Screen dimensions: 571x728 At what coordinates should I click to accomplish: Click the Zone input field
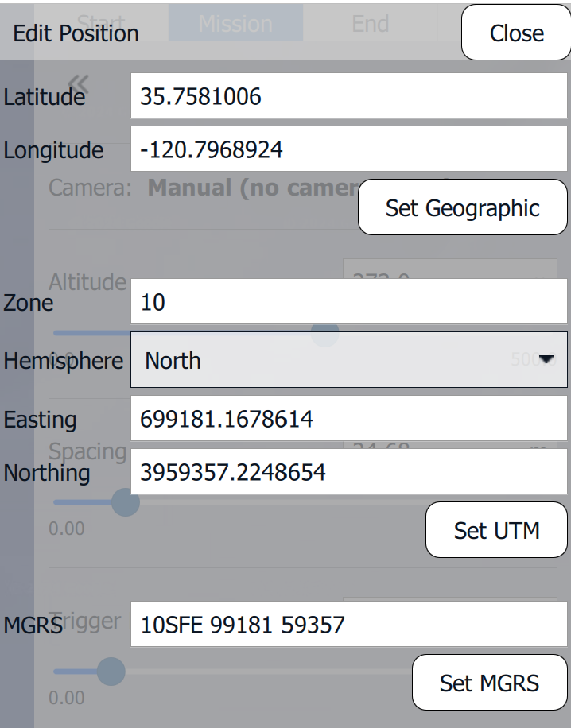348,302
